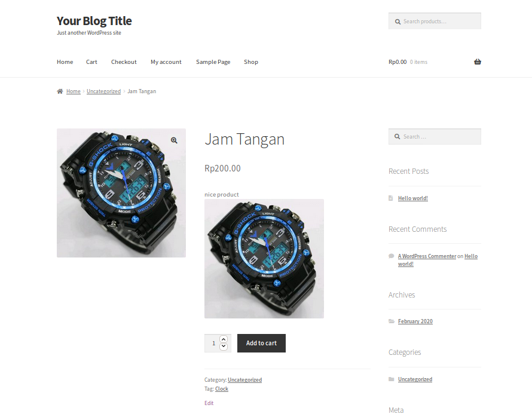Click the home icon in breadcrumb
532x420 pixels.
coord(60,91)
